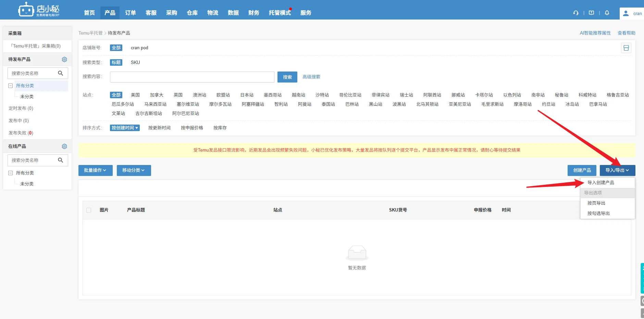Click the settings gear beside 在线产品
This screenshot has width=644, height=319.
pyautogui.click(x=64, y=146)
